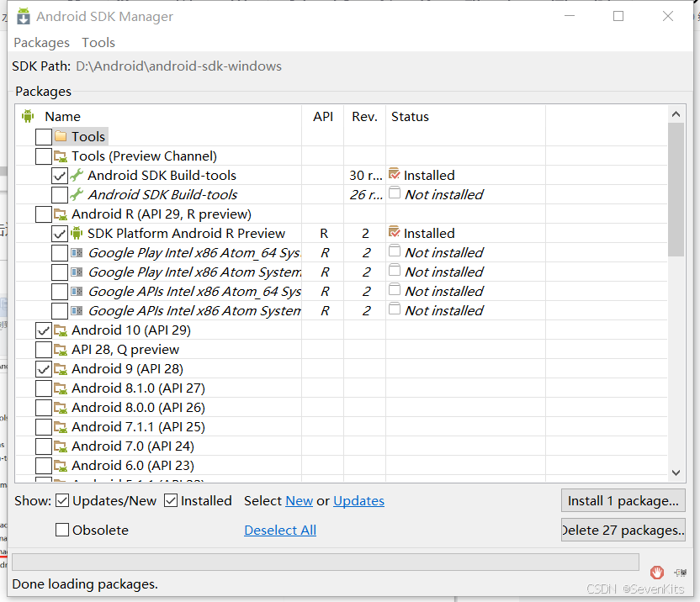Click system image icon for Google Play Atom System
Screen dimensions: 700x602
[77, 272]
